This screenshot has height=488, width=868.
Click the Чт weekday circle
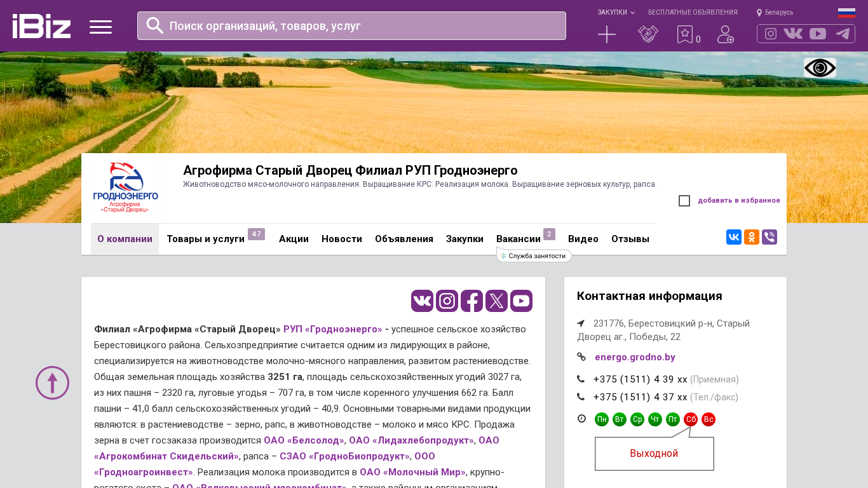tap(655, 419)
